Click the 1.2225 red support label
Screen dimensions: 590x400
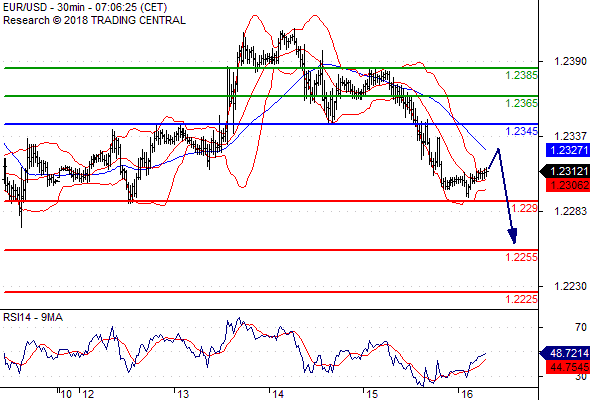[521, 299]
